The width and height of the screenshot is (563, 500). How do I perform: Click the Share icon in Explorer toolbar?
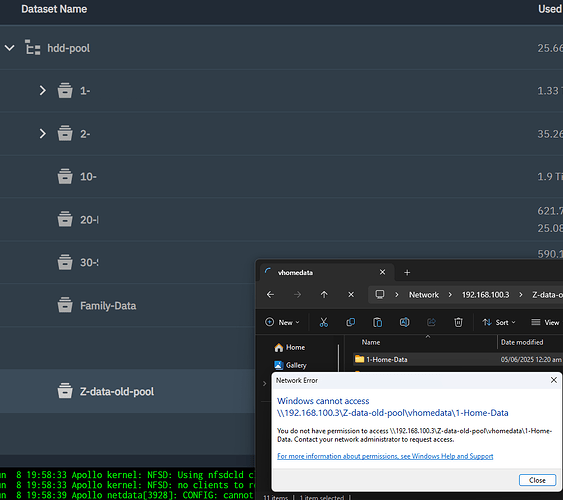tap(431, 322)
